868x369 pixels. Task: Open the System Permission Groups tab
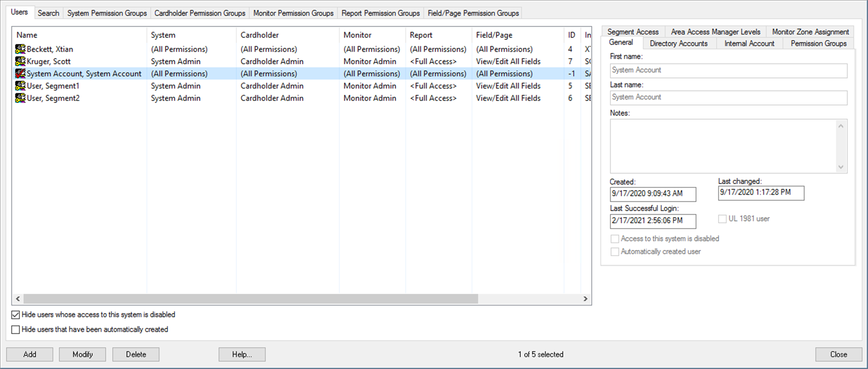click(x=107, y=13)
